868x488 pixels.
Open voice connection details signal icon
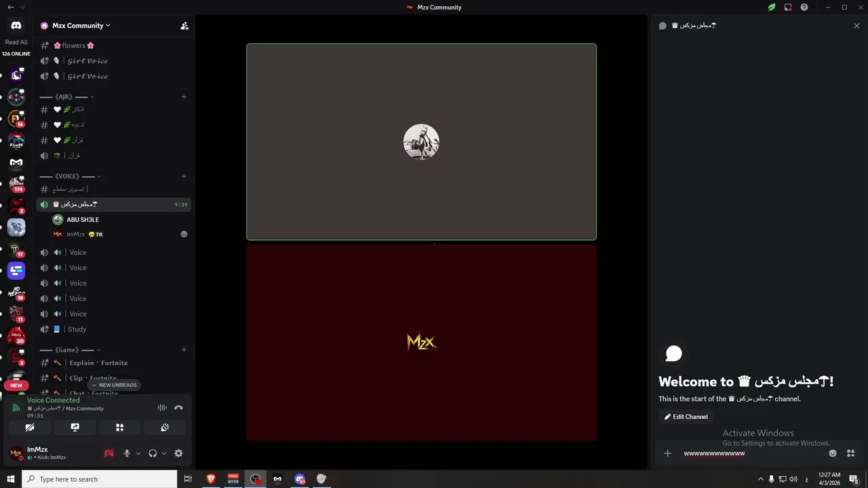[x=16, y=407]
